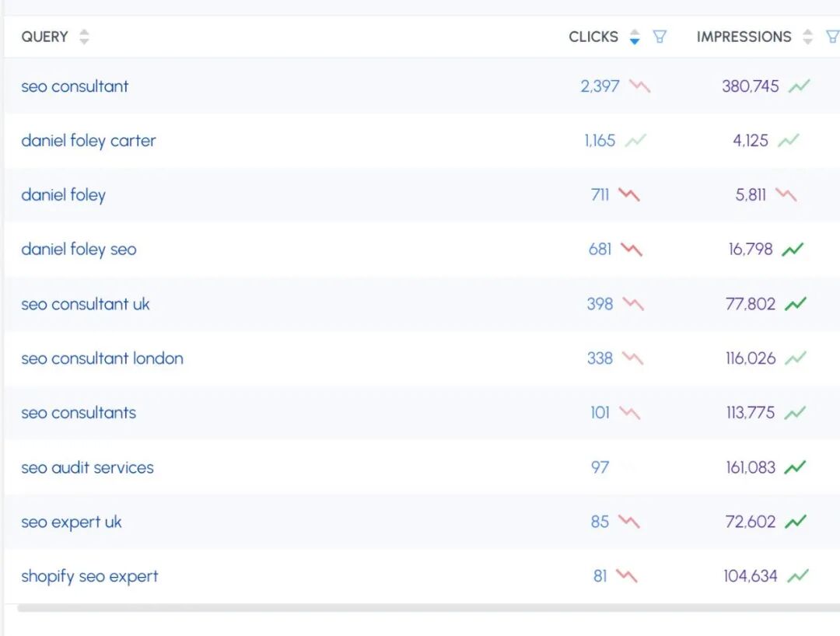Click impressions trend icon for seo consultant uk
Image resolution: width=840 pixels, height=636 pixels.
tap(795, 304)
